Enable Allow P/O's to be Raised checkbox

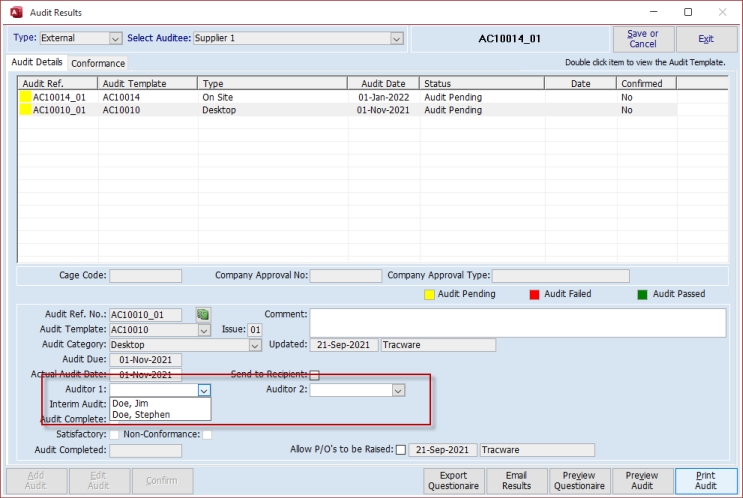pyautogui.click(x=401, y=450)
